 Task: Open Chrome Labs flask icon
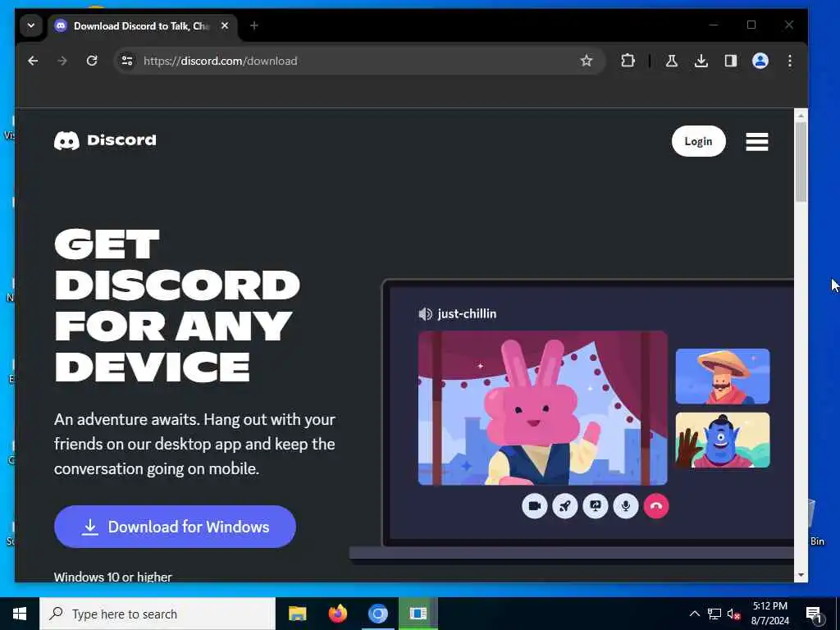pos(671,61)
